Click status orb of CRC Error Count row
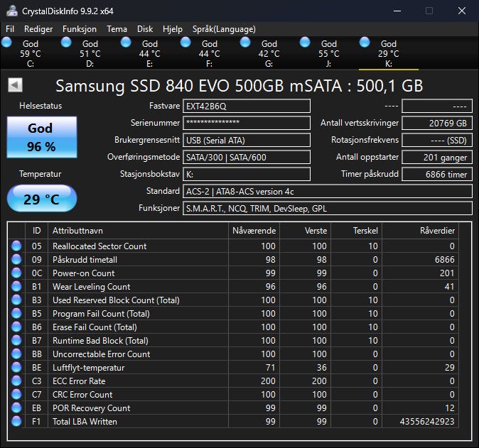 [16, 394]
